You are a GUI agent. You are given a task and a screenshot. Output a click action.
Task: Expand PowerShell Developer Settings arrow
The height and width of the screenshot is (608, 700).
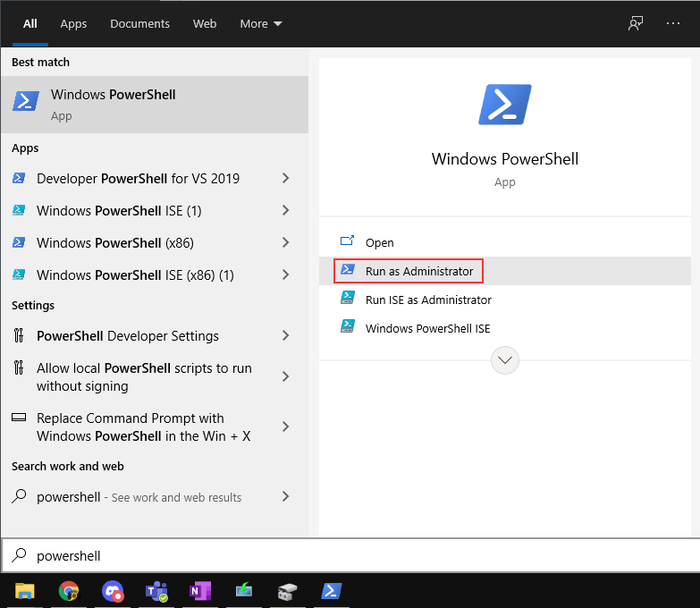(x=286, y=335)
